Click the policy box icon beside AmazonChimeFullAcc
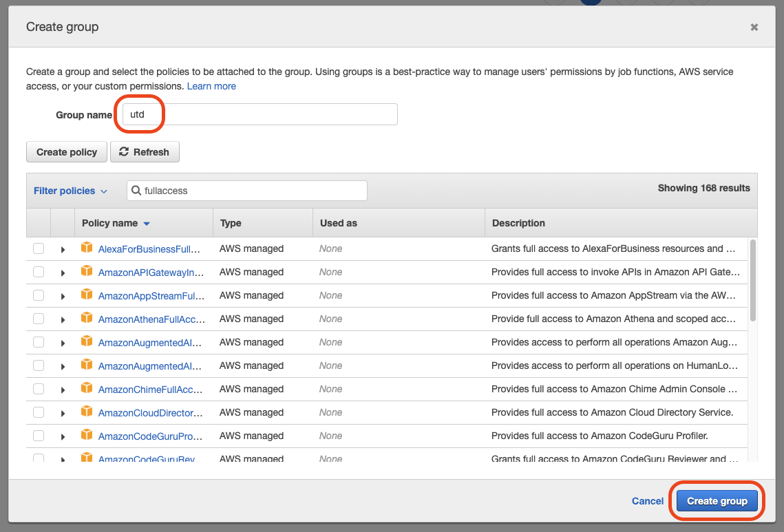This screenshot has height=532, width=784. [87, 388]
